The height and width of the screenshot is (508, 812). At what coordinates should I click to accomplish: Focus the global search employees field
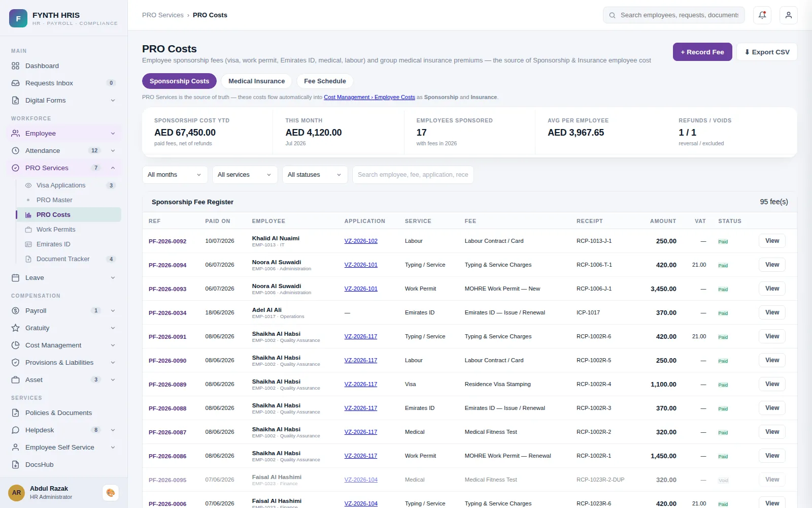coord(674,15)
